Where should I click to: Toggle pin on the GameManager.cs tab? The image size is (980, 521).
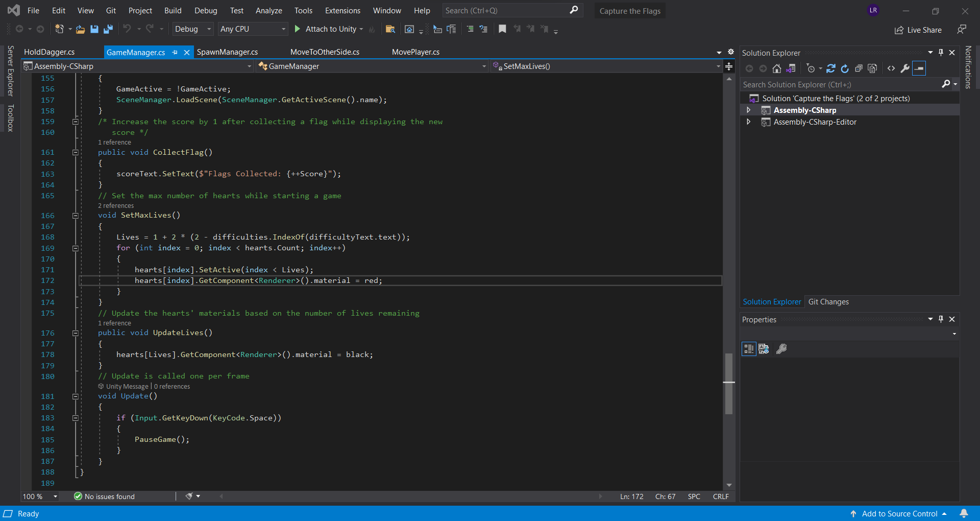pyautogui.click(x=175, y=52)
